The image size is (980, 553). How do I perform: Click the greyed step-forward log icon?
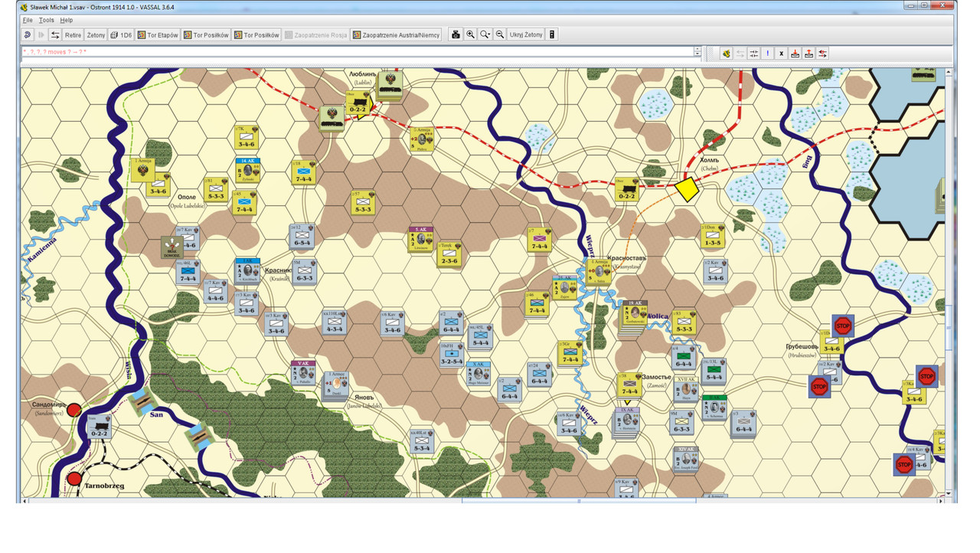point(41,34)
